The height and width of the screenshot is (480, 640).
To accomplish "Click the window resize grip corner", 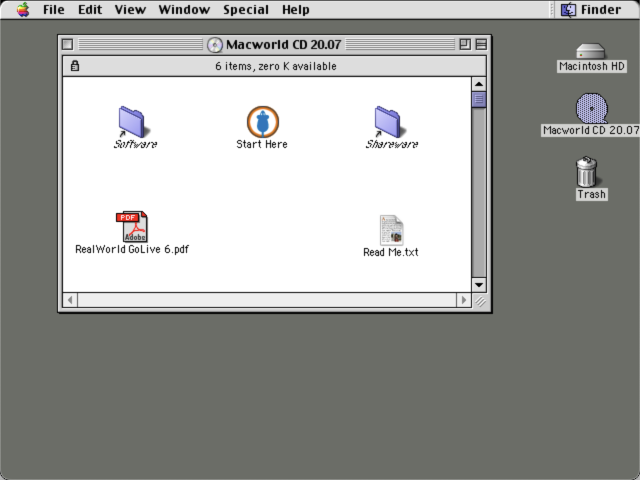I will click(480, 300).
